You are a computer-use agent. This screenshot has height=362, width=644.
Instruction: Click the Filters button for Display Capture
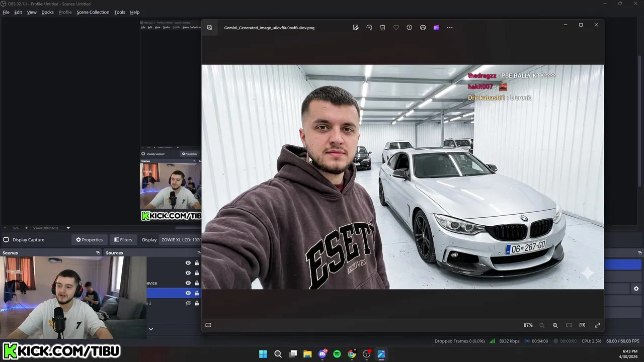click(123, 240)
